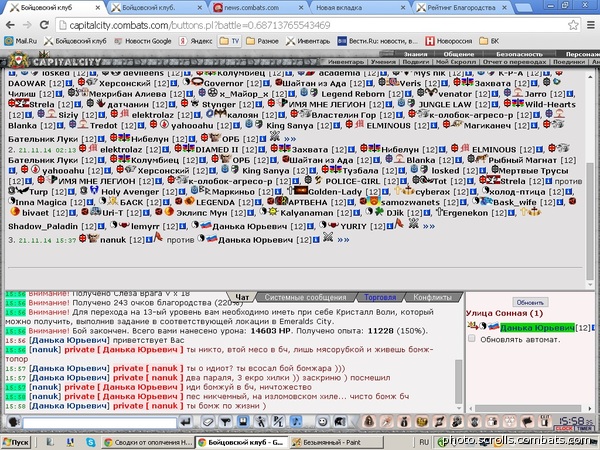Open the Новости Google bookmark
Screen dimensions: 600x450
click(143, 41)
